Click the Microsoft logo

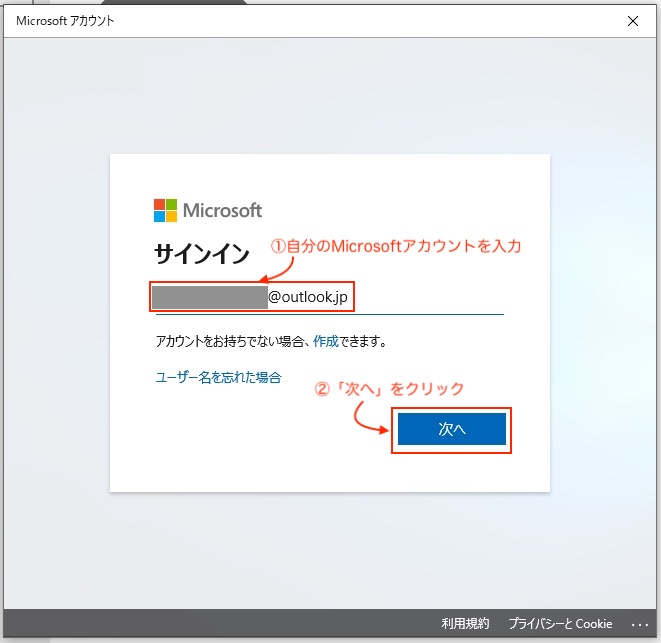point(208,210)
